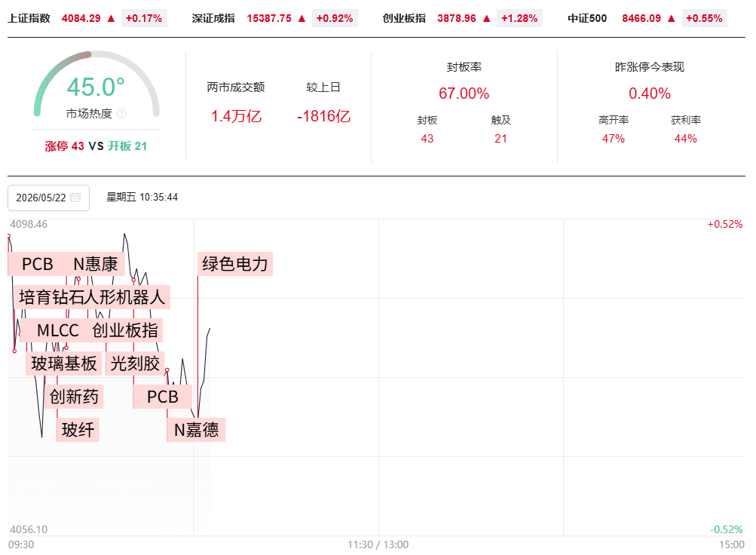
Task: Click the 封板率 67.00% value
Action: coord(464,93)
